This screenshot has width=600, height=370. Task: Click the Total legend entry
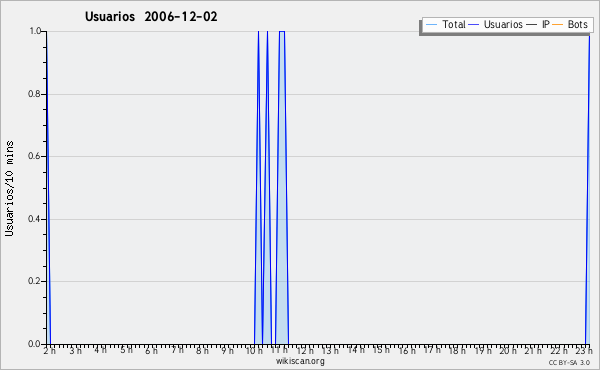click(446, 24)
